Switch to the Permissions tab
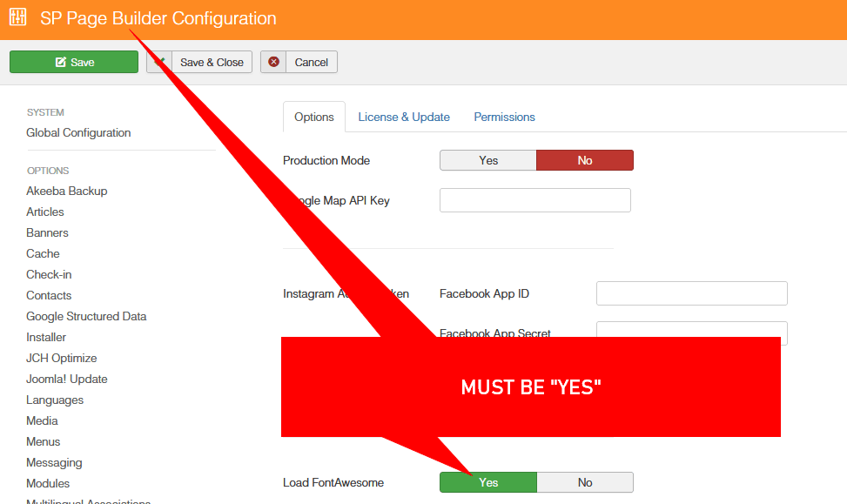 (505, 117)
